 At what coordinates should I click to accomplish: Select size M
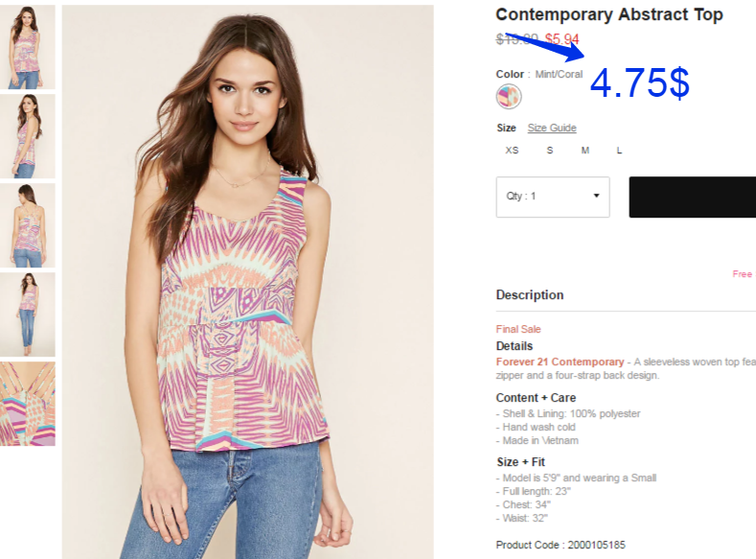point(584,151)
